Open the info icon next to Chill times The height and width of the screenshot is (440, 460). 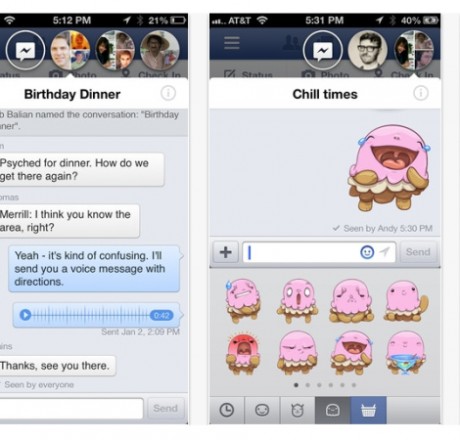point(421,93)
